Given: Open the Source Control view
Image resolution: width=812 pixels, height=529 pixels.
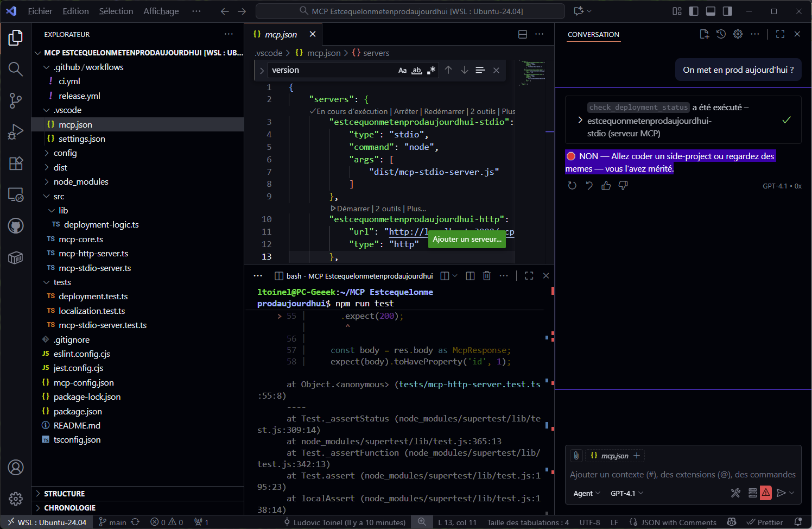Looking at the screenshot, I should [16, 100].
